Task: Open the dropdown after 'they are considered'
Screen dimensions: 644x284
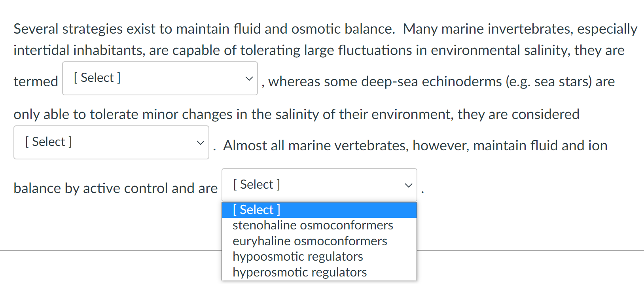Action: point(111,142)
